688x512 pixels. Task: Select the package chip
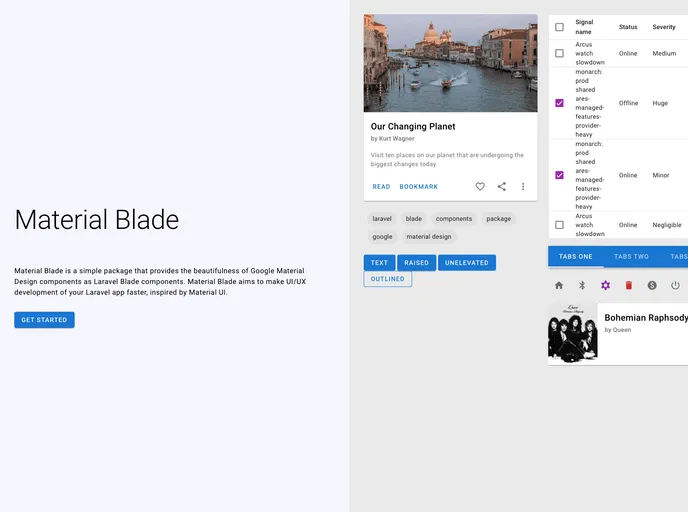(498, 218)
